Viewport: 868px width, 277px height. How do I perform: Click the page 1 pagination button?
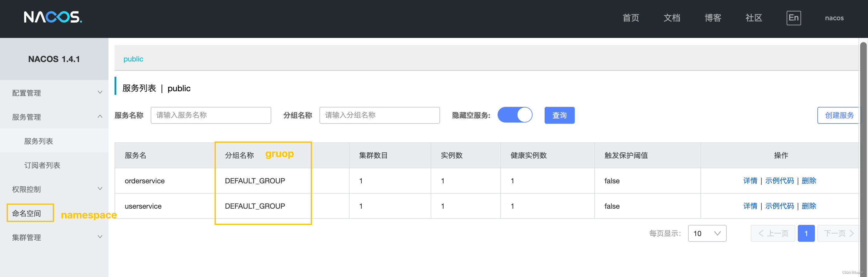coord(806,233)
